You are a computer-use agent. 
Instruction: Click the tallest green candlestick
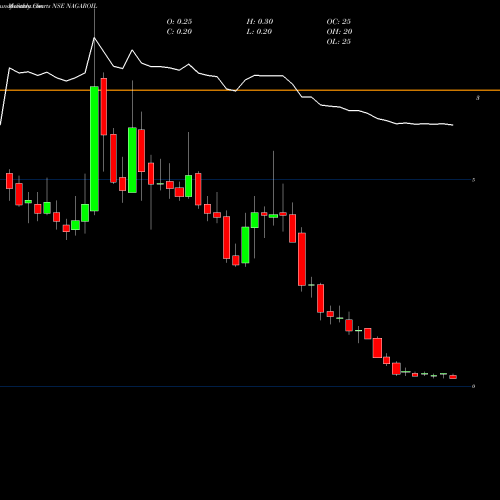pyautogui.click(x=94, y=149)
